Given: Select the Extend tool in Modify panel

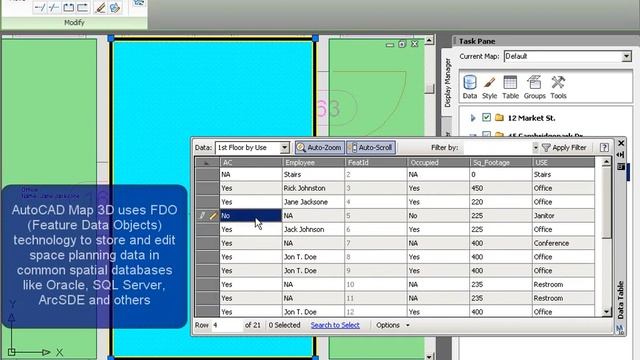Looking at the screenshot, I should tap(40, 8).
